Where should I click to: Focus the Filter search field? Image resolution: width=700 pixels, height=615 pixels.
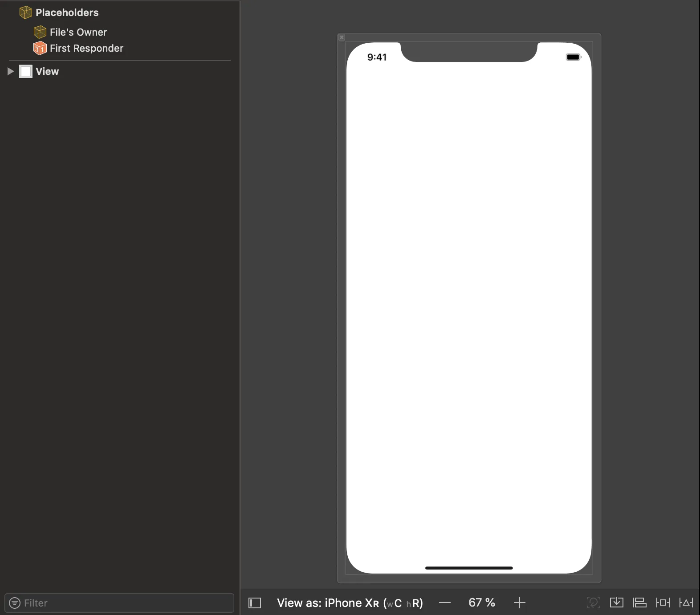pos(119,603)
